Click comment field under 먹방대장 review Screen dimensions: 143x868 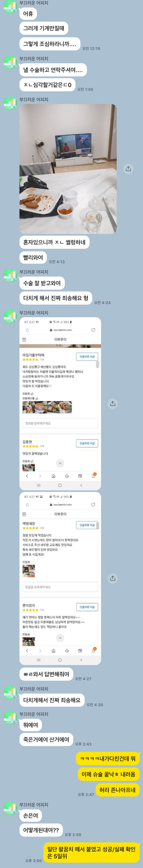click(x=60, y=587)
